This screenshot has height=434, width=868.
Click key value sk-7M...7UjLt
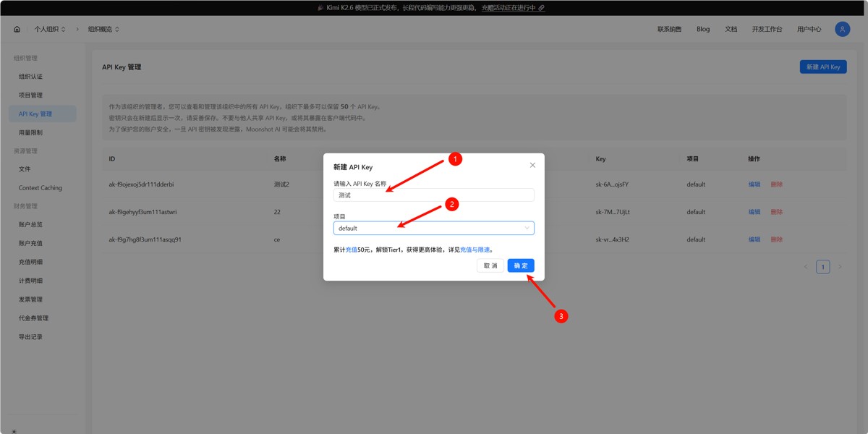613,212
